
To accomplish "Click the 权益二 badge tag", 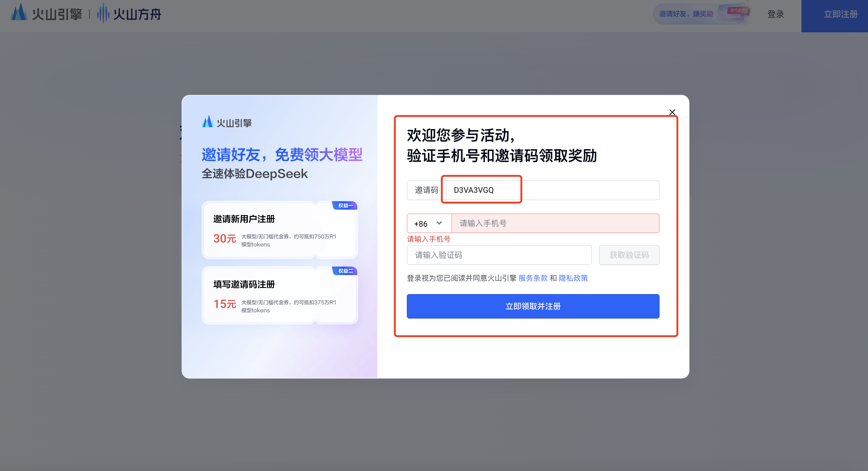I will 345,271.
